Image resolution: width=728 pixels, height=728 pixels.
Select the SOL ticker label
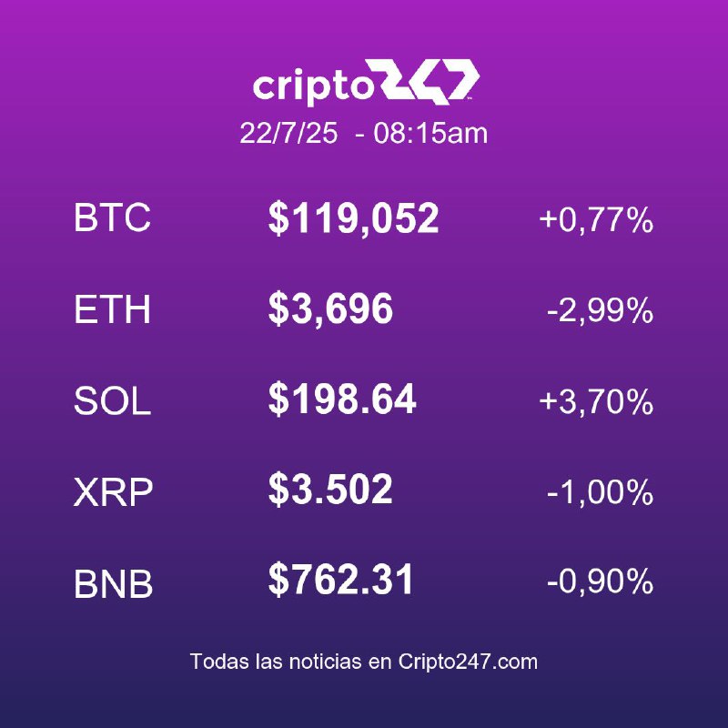(112, 400)
